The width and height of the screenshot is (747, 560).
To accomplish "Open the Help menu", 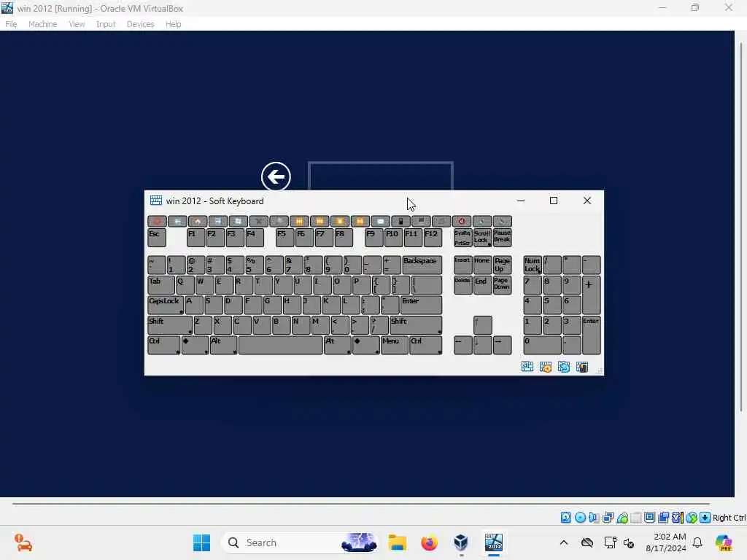I will pos(173,24).
